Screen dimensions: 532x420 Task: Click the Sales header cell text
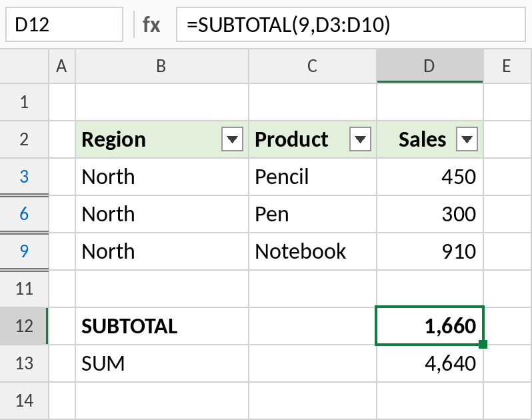(x=422, y=139)
